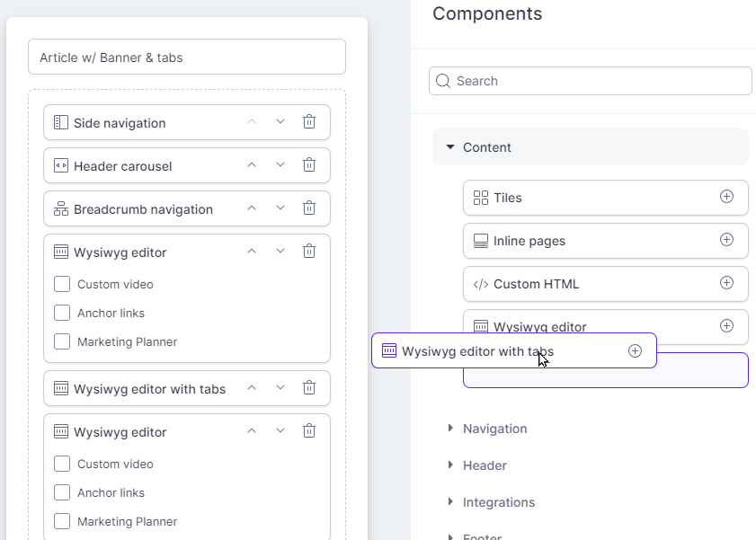Add the Custom HTML component
This screenshot has width=756, height=540.
[726, 283]
